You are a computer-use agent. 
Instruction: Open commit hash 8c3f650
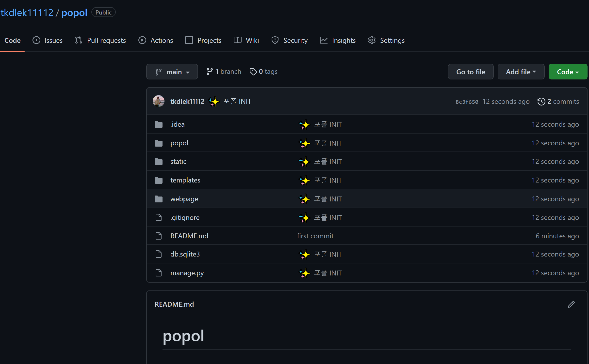(467, 102)
